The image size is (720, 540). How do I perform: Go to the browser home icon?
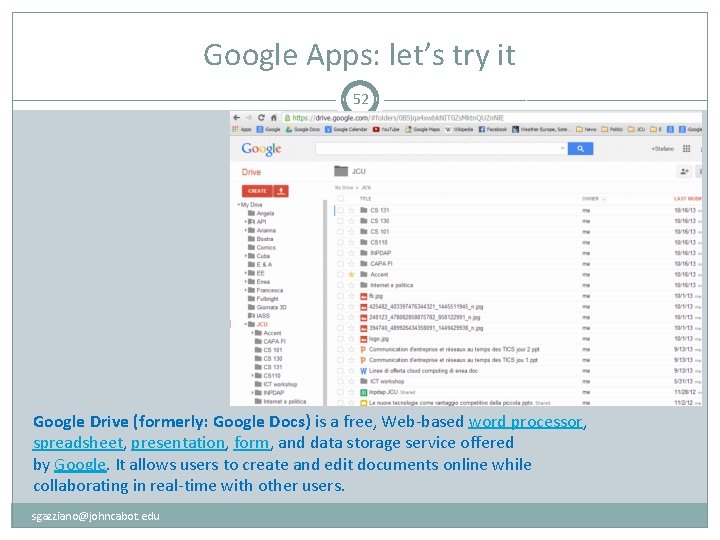[274, 118]
